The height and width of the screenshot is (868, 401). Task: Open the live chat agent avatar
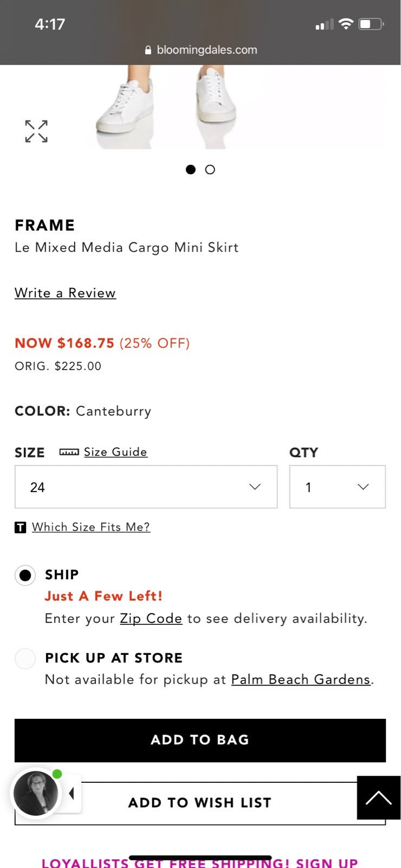[36, 793]
